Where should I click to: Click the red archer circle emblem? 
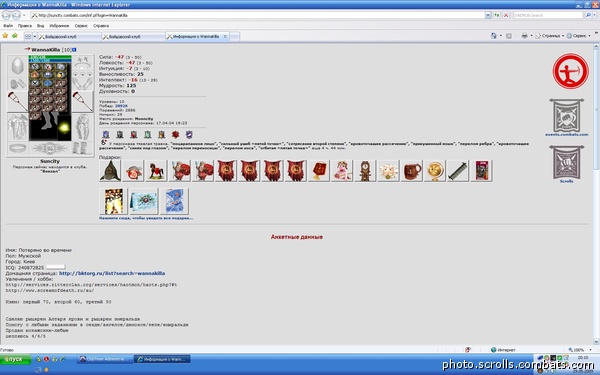pos(571,71)
